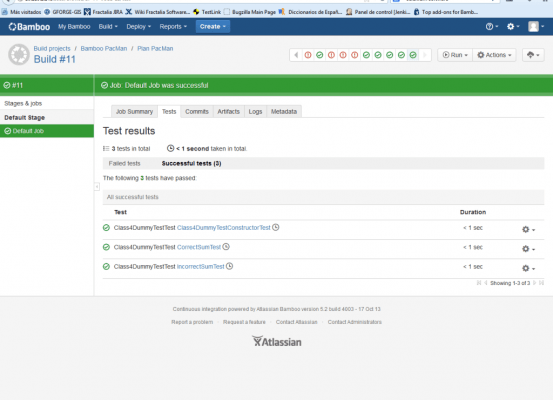
Task: Open GFORGE-GIS bookmark
Action: (x=63, y=12)
